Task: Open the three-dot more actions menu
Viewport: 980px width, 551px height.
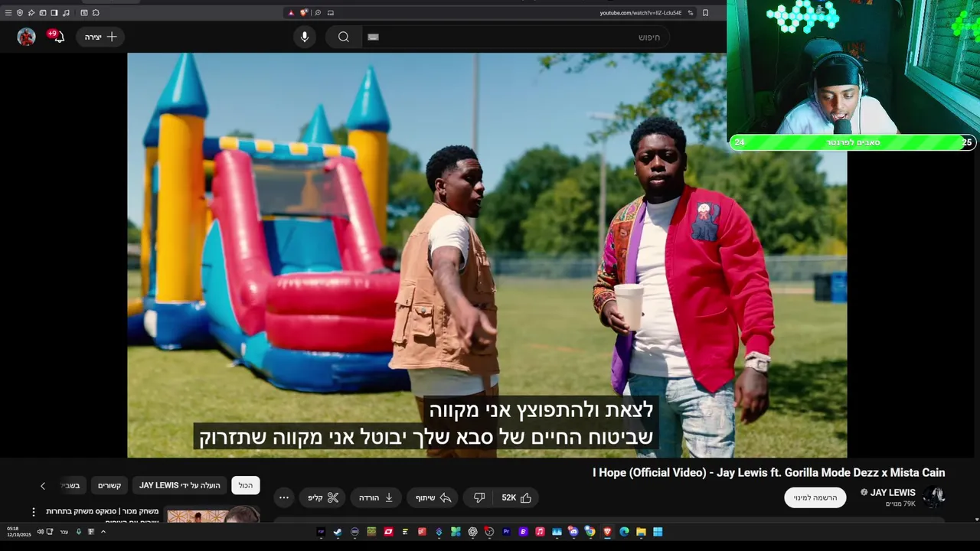Action: click(283, 497)
